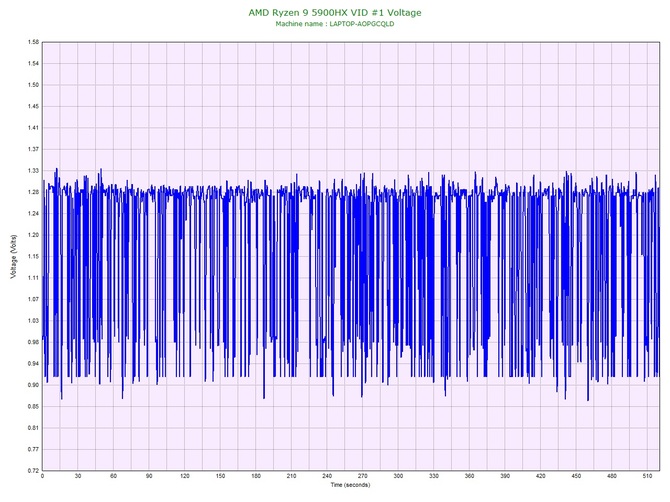Click the 1.03 y-axis value
This screenshot has width=670, height=502.
(x=33, y=320)
